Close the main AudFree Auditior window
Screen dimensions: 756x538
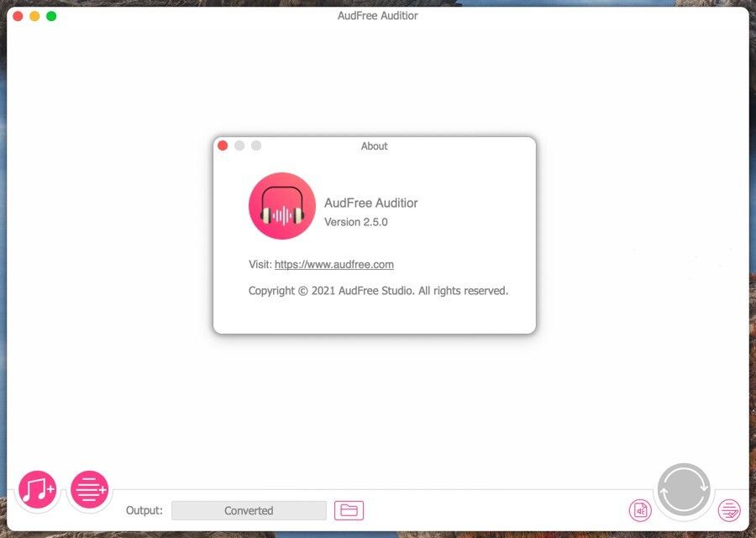(18, 16)
